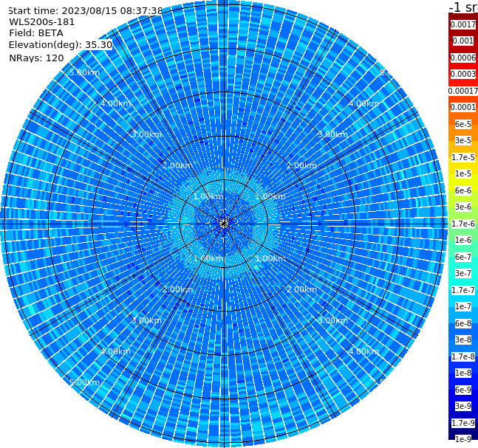Select the 0.0001 orange colorbar level
This screenshot has height=448, width=478.
[463, 107]
